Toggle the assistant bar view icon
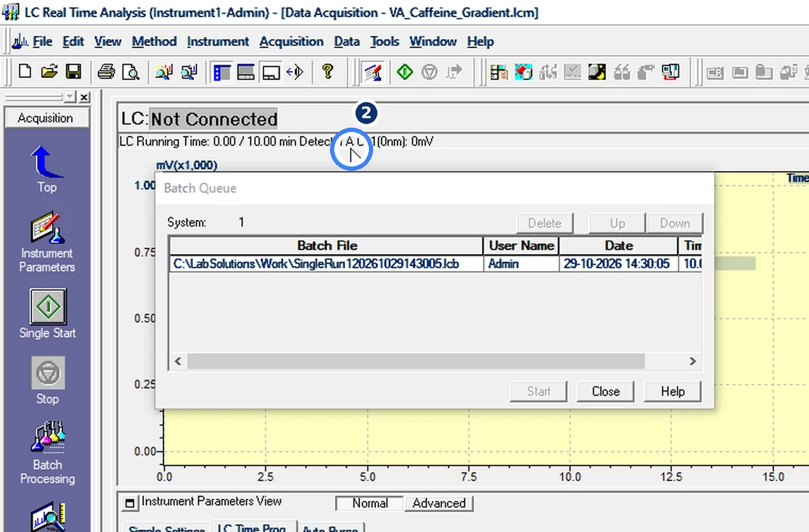The width and height of the screenshot is (809, 532). [221, 72]
